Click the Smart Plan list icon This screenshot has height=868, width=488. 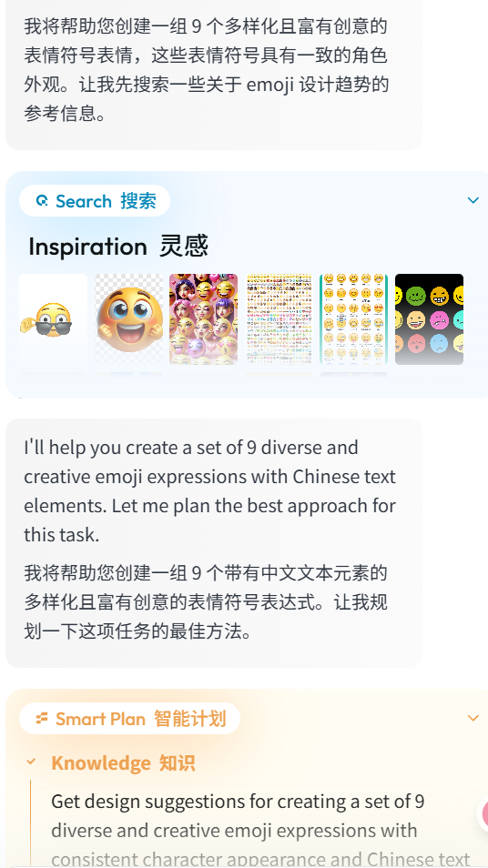tap(42, 719)
